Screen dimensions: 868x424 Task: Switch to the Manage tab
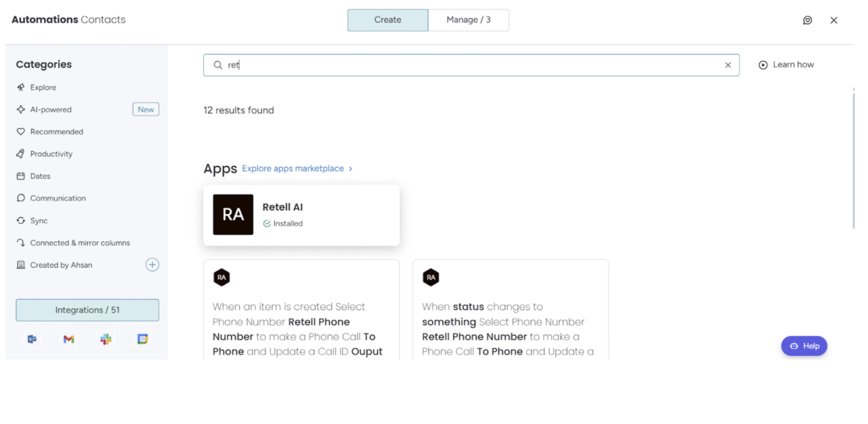pos(468,20)
